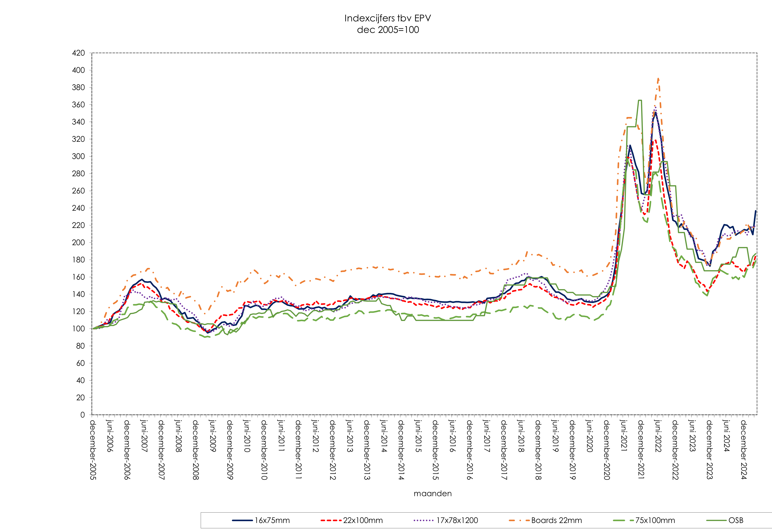Click the x-axis label 'december 2024'

(744, 449)
